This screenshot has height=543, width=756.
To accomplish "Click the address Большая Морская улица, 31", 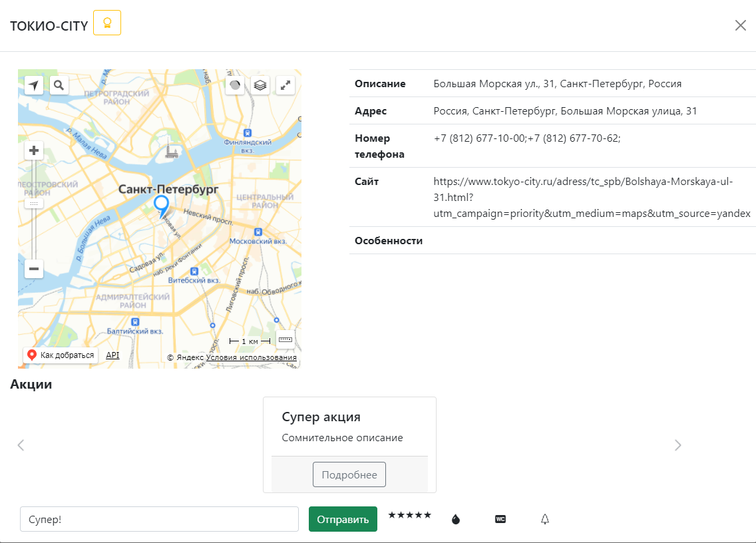I will pyautogui.click(x=629, y=111).
